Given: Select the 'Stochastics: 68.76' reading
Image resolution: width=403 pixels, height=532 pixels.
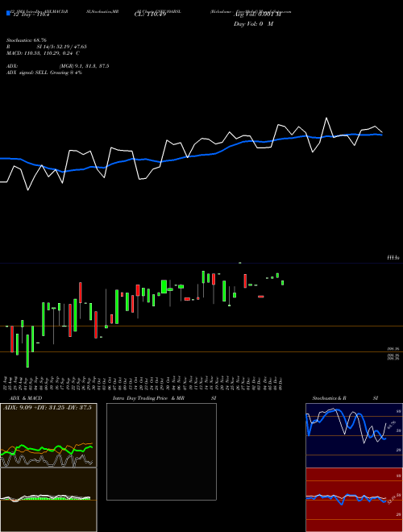Looking at the screenshot, I should coord(27,40).
